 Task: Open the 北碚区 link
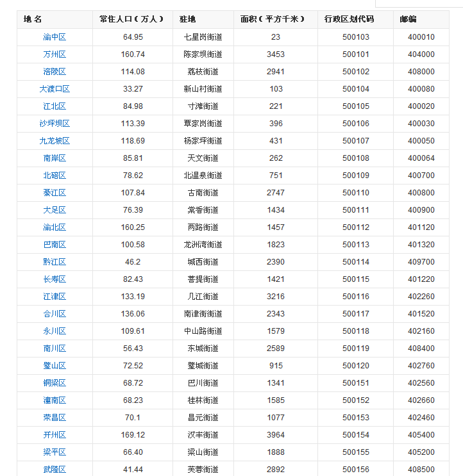(55, 176)
